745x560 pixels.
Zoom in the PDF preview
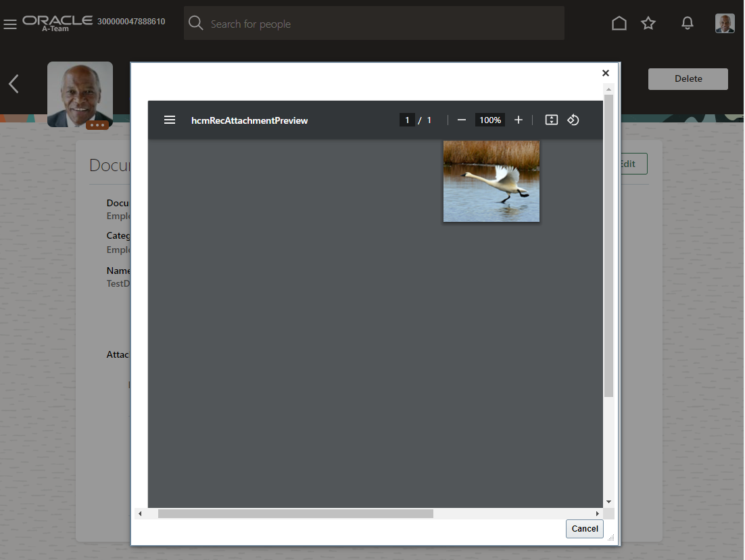[x=519, y=120]
